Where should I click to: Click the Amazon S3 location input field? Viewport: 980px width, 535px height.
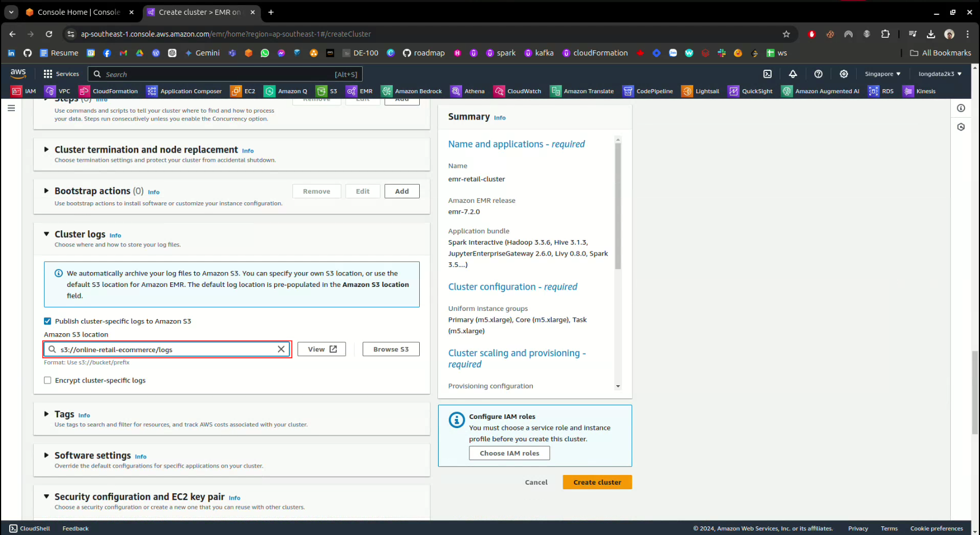(x=166, y=349)
